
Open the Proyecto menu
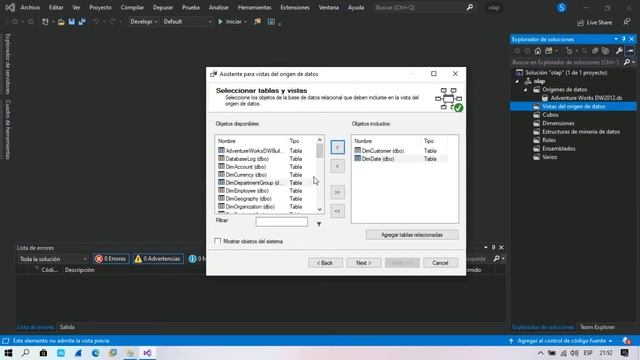[100, 7]
